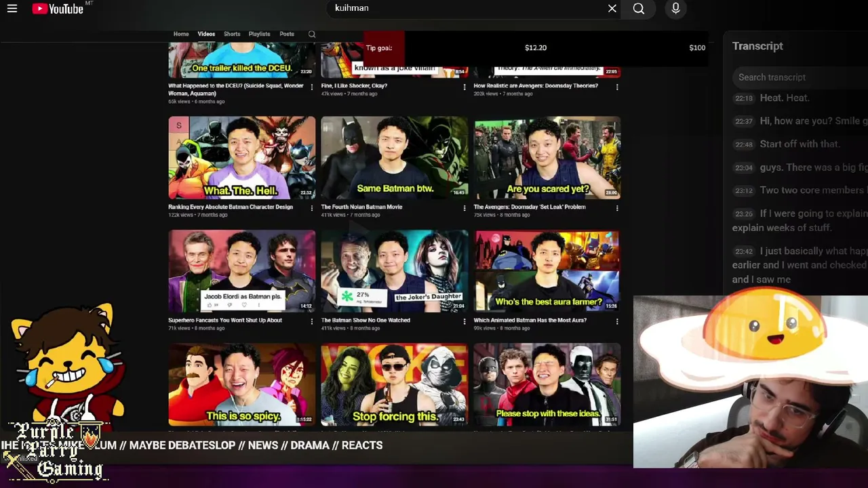Viewport: 868px width, 488px height.
Task: Open the YouTube guide hamburger menu
Action: tap(12, 9)
